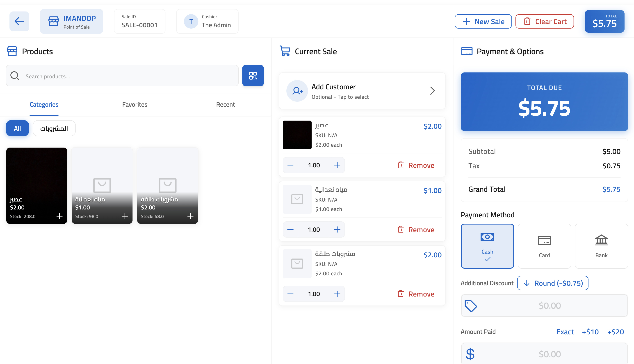Select the All category chip
This screenshot has height=364, width=634.
(x=17, y=128)
